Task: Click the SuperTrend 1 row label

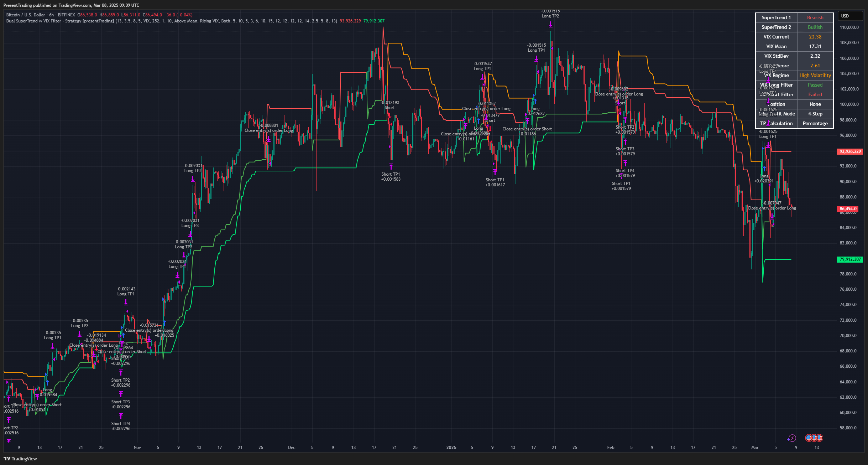Action: [776, 17]
